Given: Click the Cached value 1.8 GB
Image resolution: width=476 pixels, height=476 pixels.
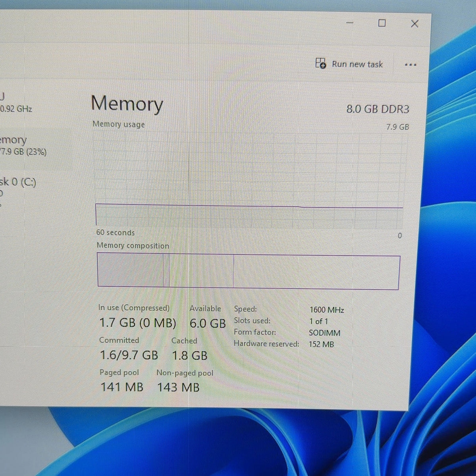Looking at the screenshot, I should [x=189, y=355].
